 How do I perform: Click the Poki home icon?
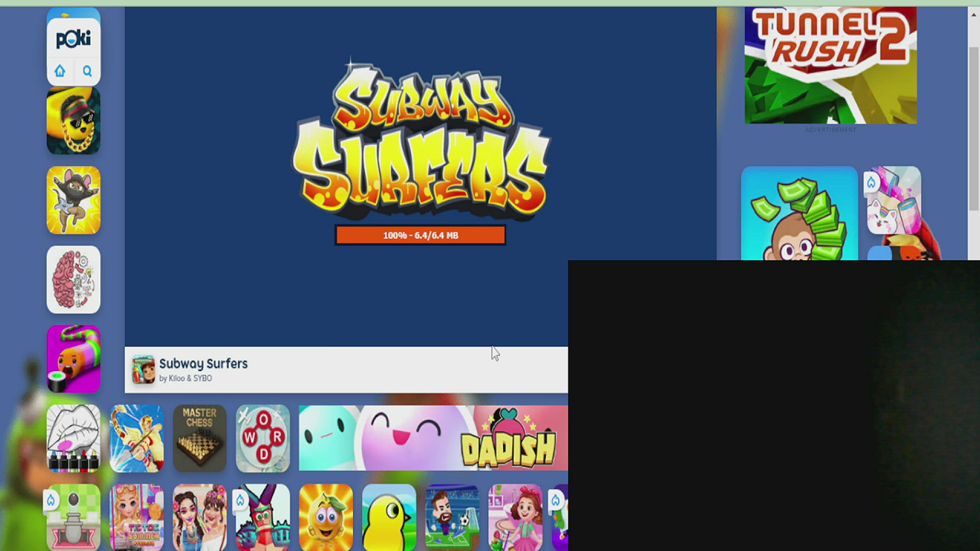point(60,71)
